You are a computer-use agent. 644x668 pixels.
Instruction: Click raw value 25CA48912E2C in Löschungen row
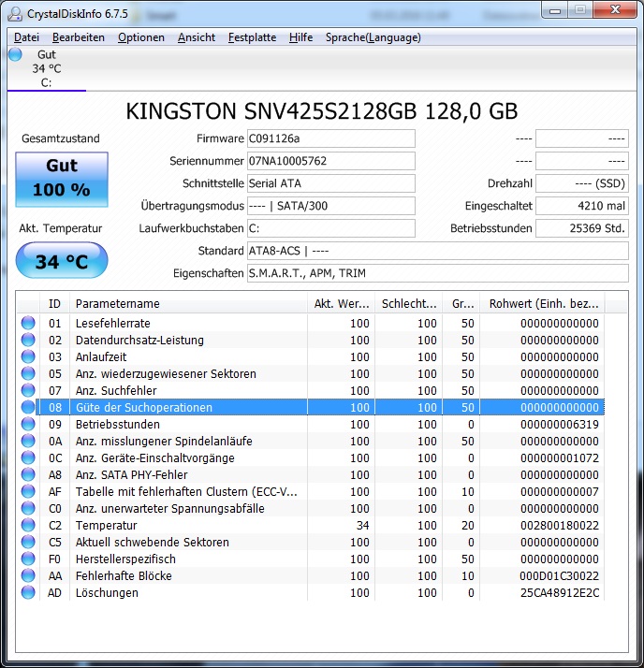560,592
